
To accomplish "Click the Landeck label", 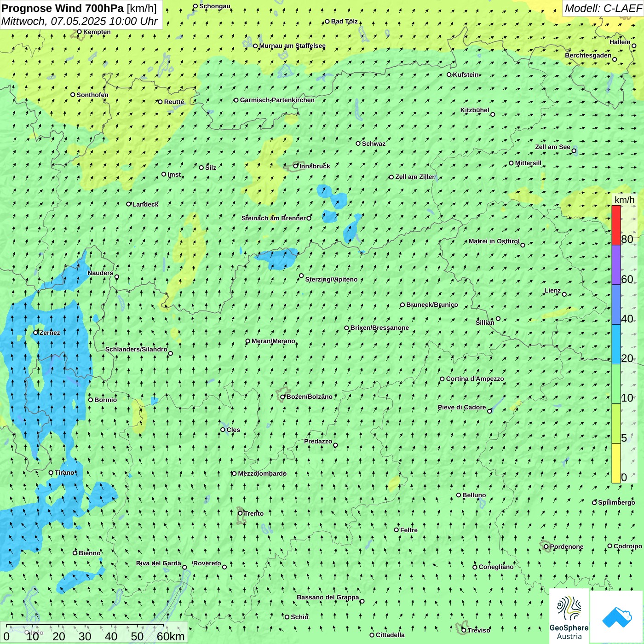I will click(145, 204).
